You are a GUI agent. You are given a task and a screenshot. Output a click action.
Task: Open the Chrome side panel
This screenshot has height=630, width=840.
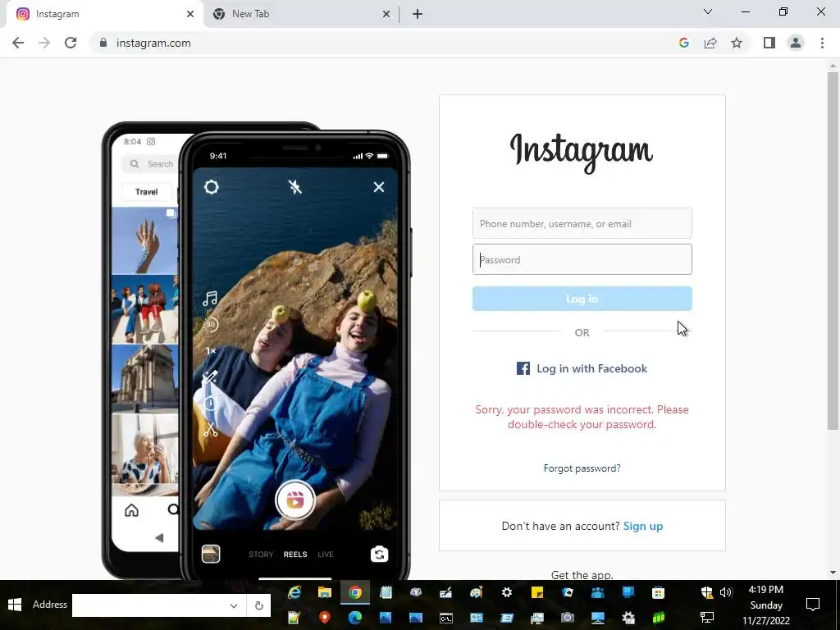pyautogui.click(x=769, y=43)
